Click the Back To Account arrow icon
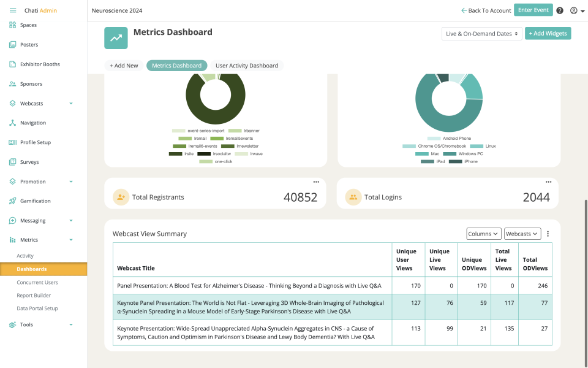The height and width of the screenshot is (368, 588). pos(464,10)
